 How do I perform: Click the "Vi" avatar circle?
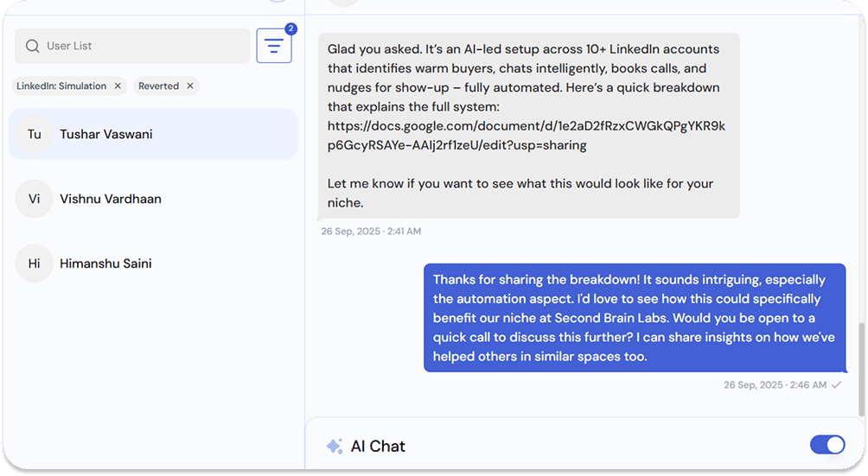(35, 199)
